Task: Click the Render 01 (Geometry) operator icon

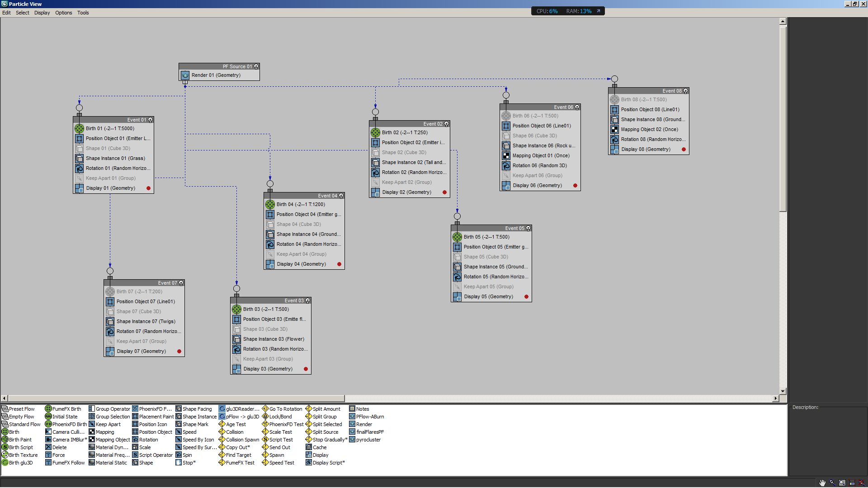Action: (185, 75)
